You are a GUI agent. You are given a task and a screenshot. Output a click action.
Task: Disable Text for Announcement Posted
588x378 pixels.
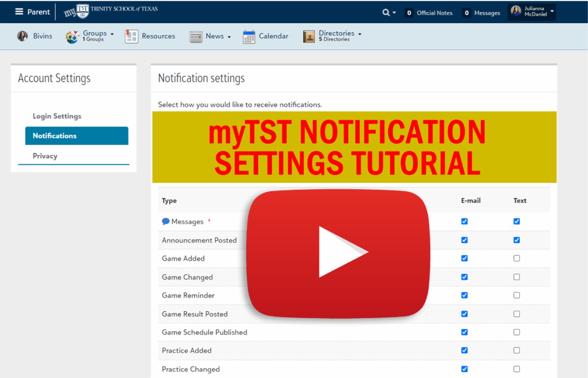(x=516, y=240)
